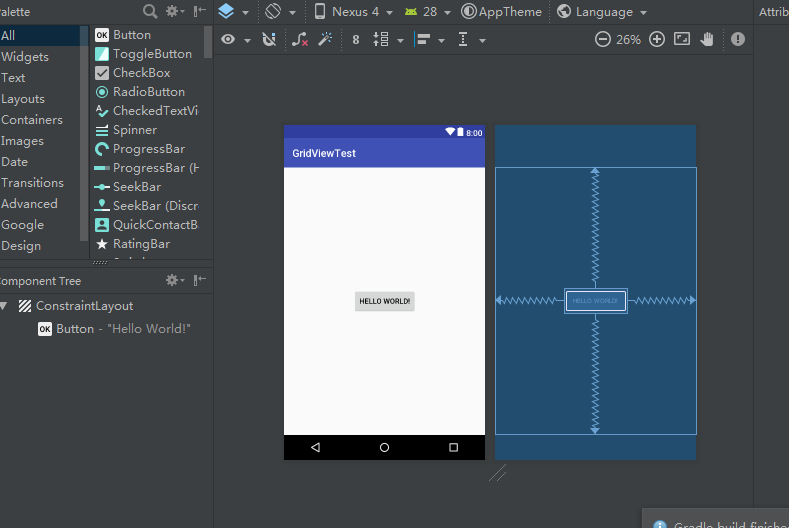Viewport: 789px width, 528px height.
Task: Open the View Options eye dropdown
Action: (235, 40)
